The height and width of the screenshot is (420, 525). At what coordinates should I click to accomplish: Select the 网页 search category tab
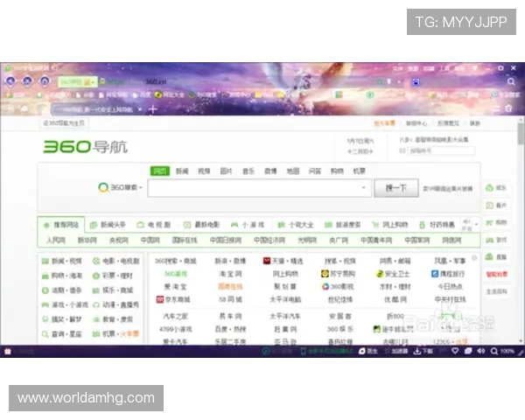[160, 171]
